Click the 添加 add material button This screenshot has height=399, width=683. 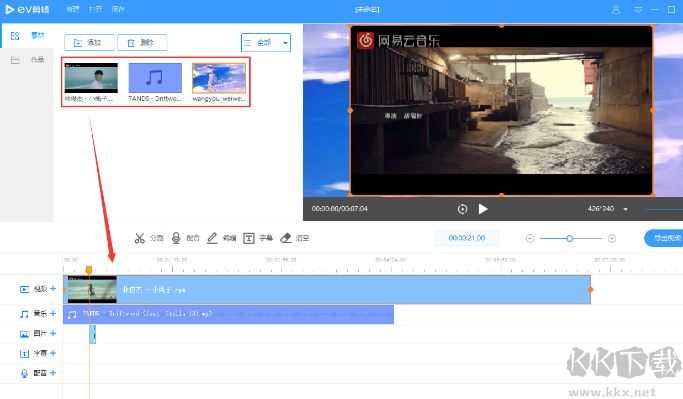tap(89, 43)
